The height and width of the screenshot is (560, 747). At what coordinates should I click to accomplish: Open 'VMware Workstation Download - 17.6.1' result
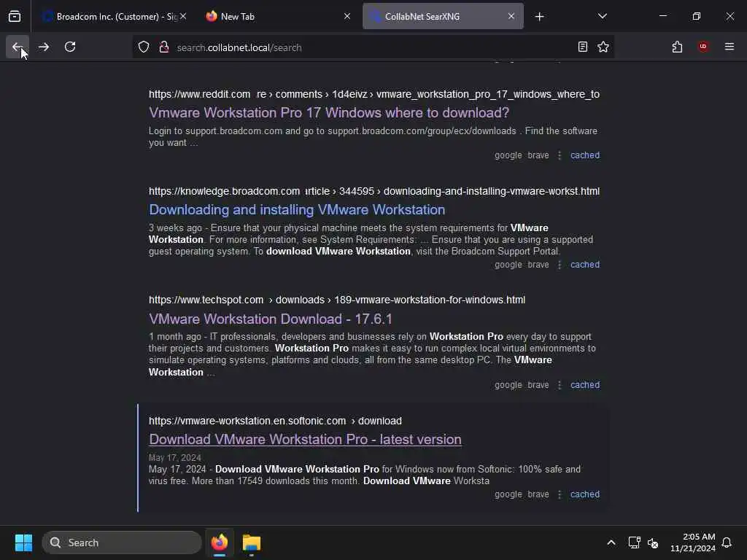tap(270, 319)
